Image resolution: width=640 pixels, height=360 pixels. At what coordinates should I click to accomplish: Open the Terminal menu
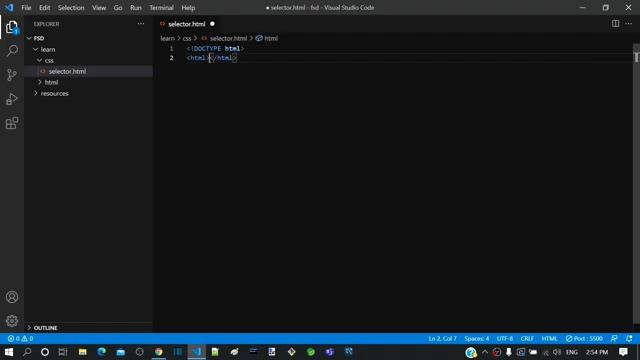[x=161, y=8]
